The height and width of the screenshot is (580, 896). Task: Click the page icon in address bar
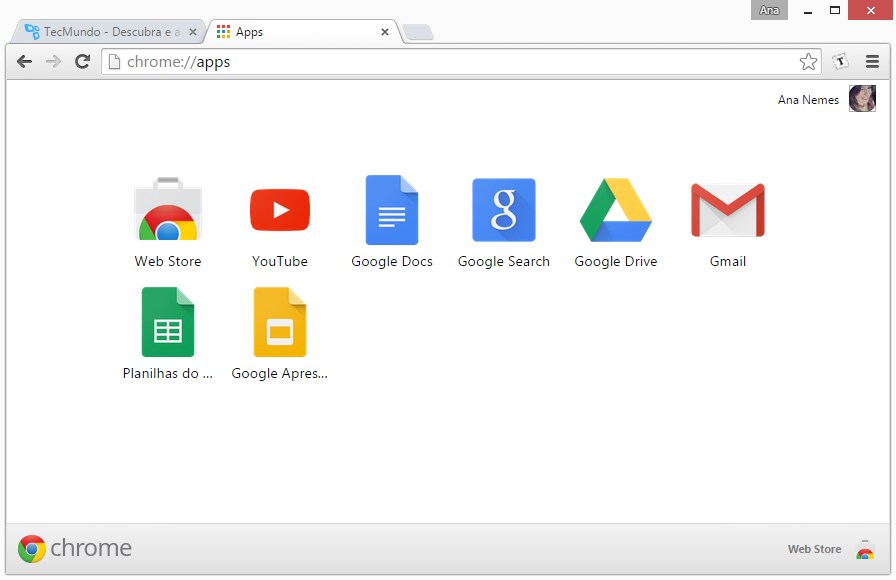114,62
